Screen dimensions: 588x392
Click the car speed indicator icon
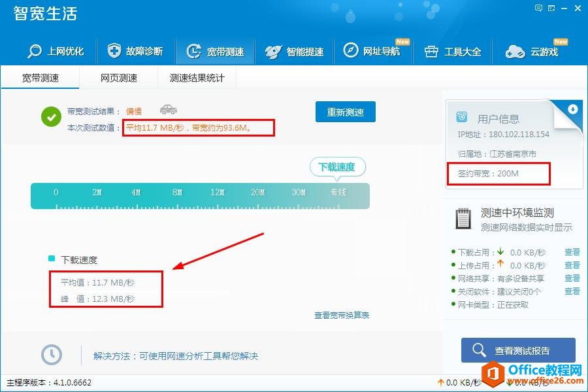click(x=169, y=110)
